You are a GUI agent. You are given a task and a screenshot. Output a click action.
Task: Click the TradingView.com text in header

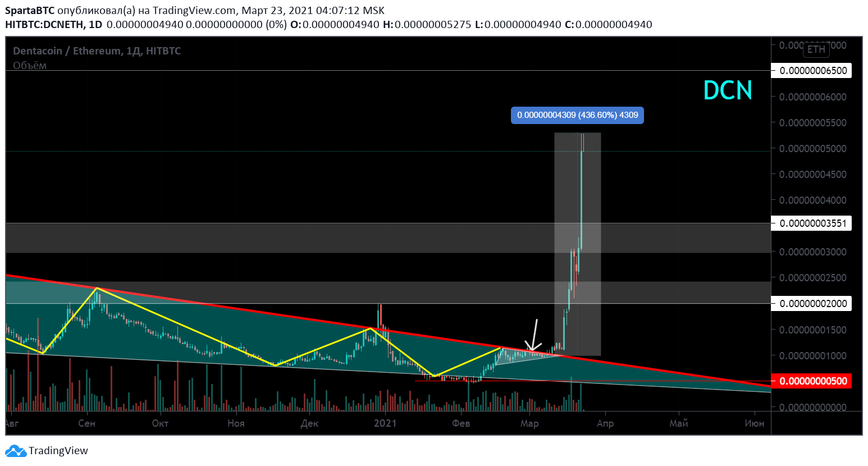coord(194,11)
